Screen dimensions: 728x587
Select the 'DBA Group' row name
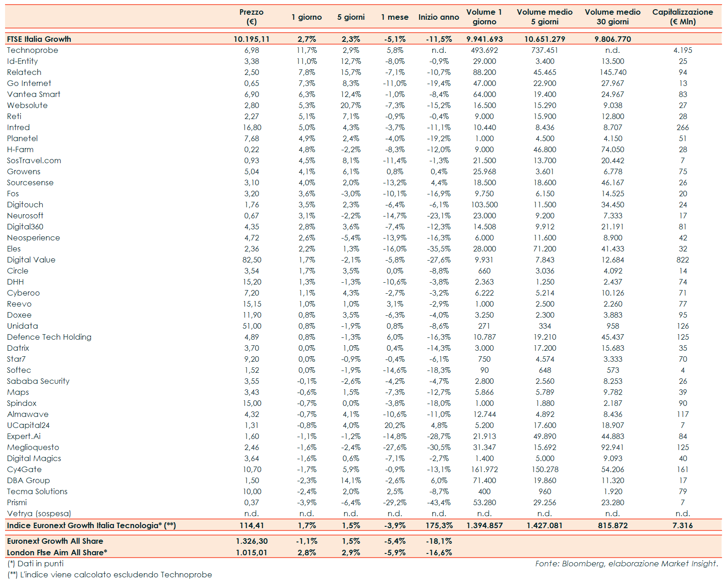click(x=28, y=480)
